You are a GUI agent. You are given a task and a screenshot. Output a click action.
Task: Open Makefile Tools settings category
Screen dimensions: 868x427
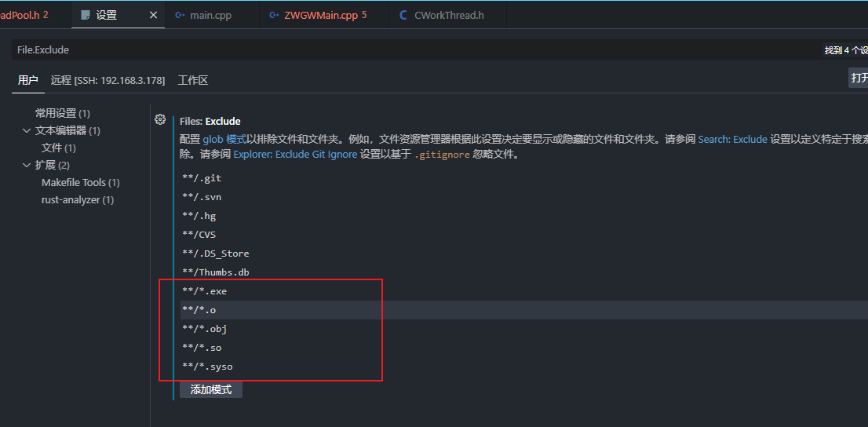click(80, 182)
